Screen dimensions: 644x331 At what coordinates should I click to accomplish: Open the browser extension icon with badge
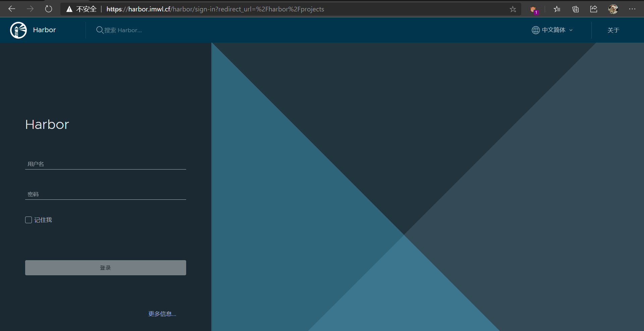533,10
